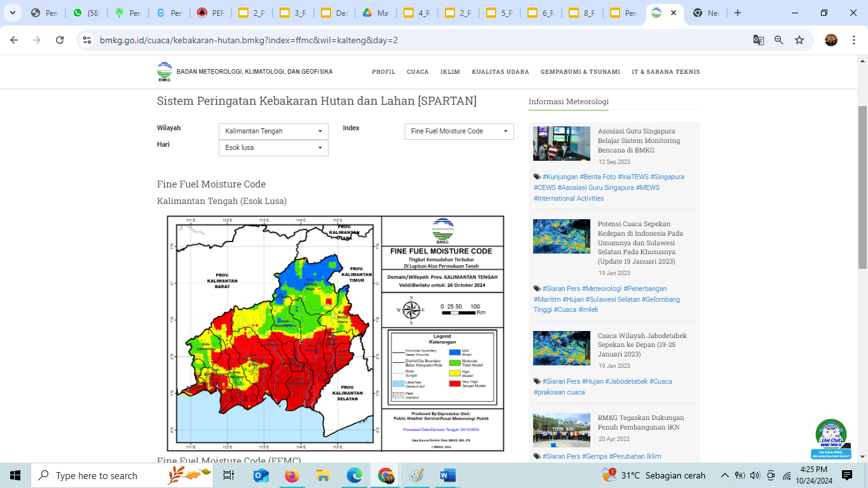Open the GEMPABUMI & TSUNAMI menu
The height and width of the screenshot is (488, 868).
point(580,72)
